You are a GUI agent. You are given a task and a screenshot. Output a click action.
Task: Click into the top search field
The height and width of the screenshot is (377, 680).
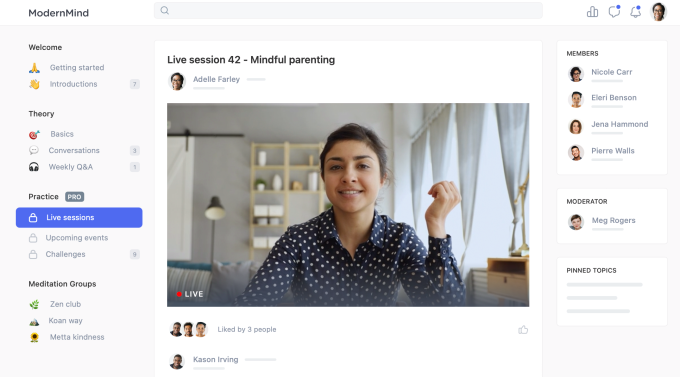(348, 10)
